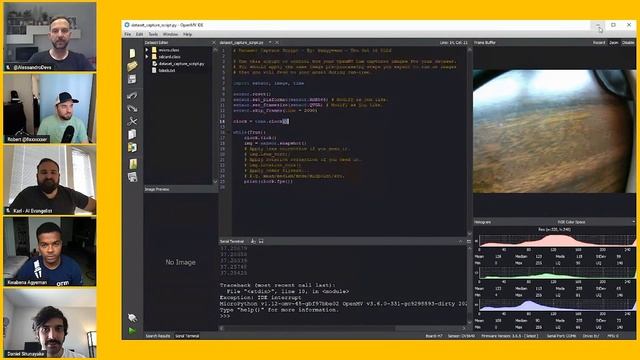Click the serial terminal clear icon
This screenshot has height=360, width=640.
tap(253, 241)
